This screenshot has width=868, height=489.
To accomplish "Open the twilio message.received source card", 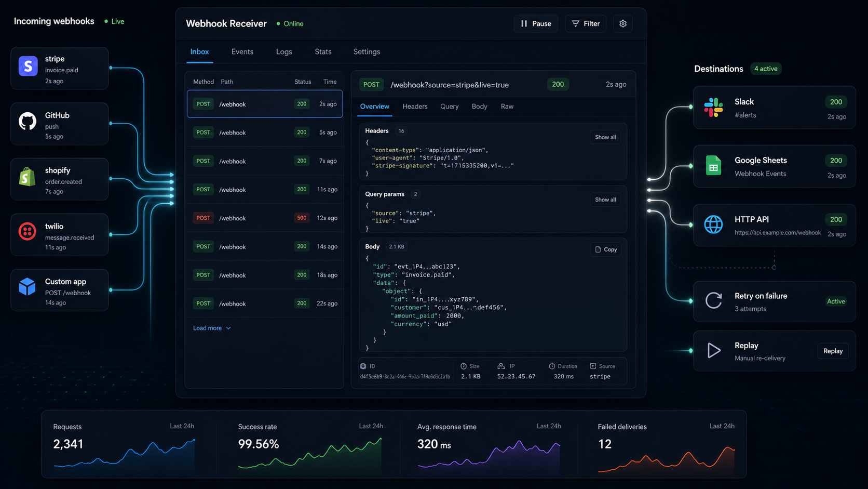I will [60, 235].
